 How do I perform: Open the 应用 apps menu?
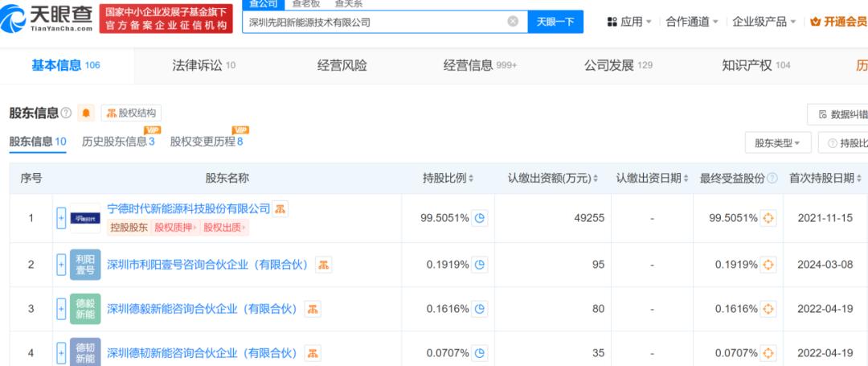[630, 22]
